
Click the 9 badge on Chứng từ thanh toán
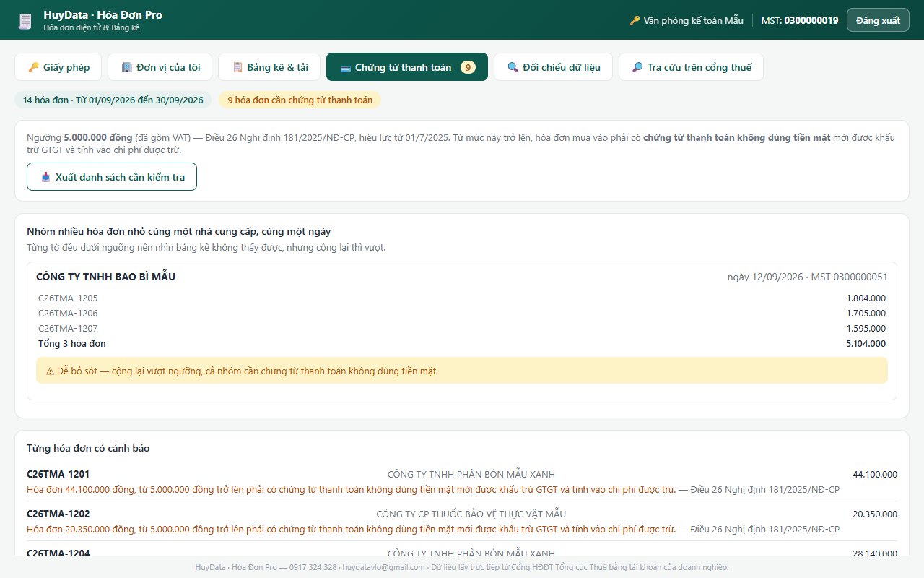click(x=468, y=67)
